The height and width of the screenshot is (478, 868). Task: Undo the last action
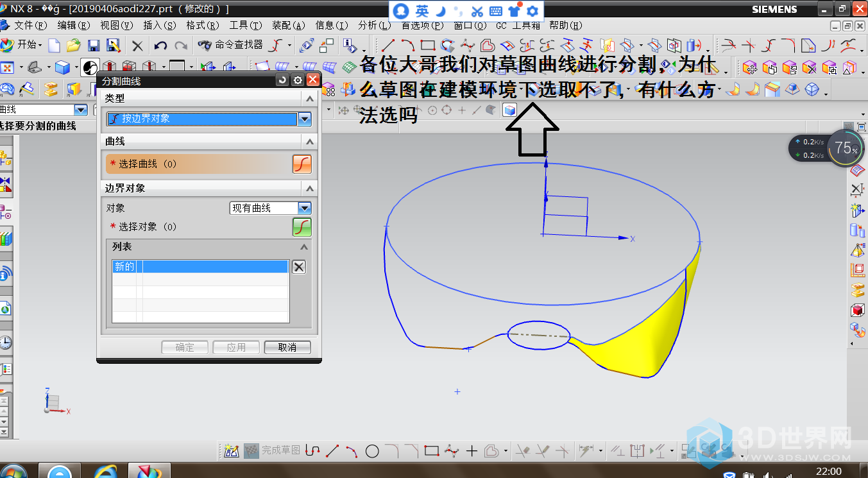click(160, 46)
